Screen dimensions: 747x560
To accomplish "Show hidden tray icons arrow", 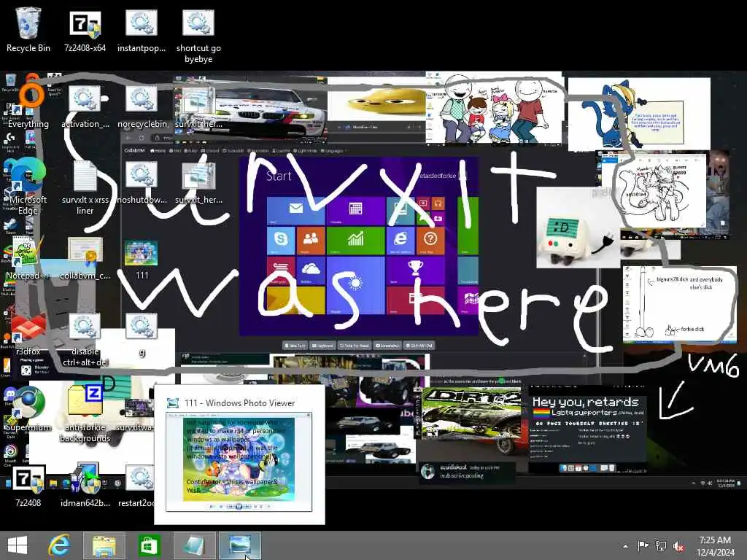I will 625,546.
